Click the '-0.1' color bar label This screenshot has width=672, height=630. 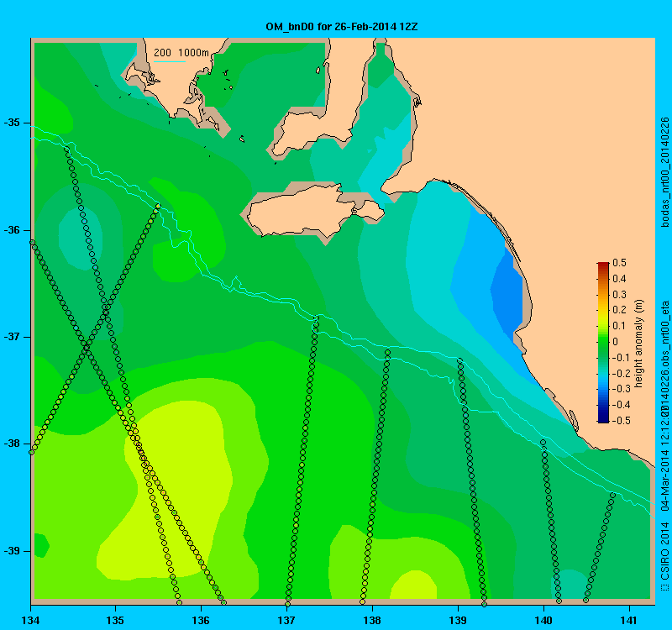(x=619, y=358)
